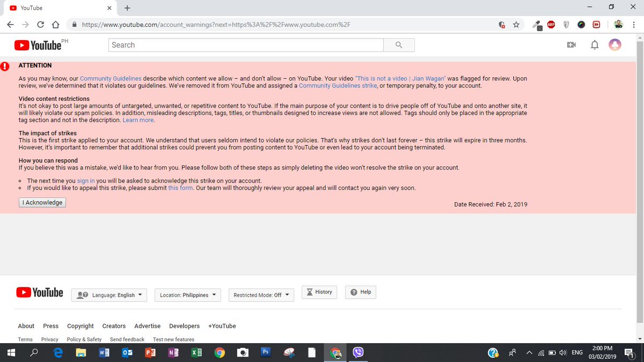Screen dimensions: 644x362
Task: Open the Community Guidelines link
Action: coord(111,78)
